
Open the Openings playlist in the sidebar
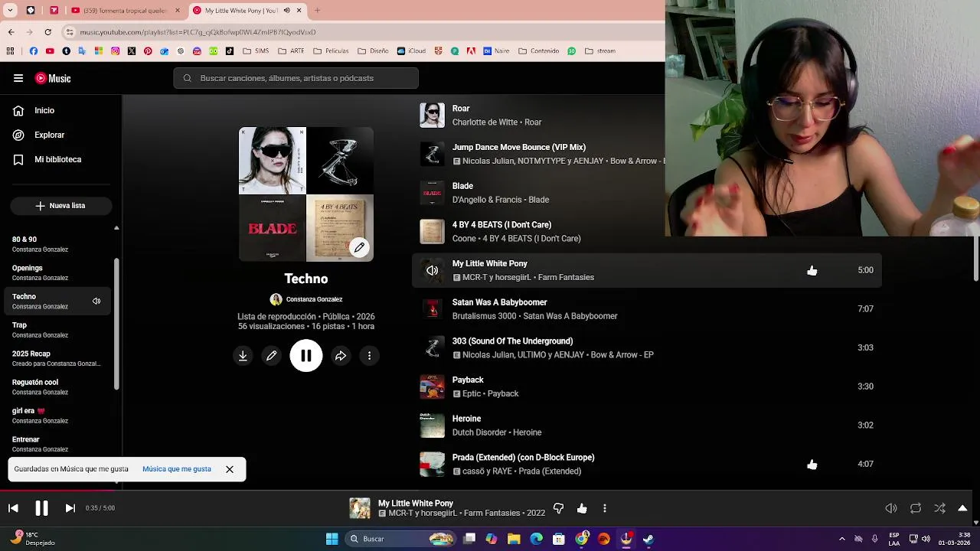pos(57,272)
